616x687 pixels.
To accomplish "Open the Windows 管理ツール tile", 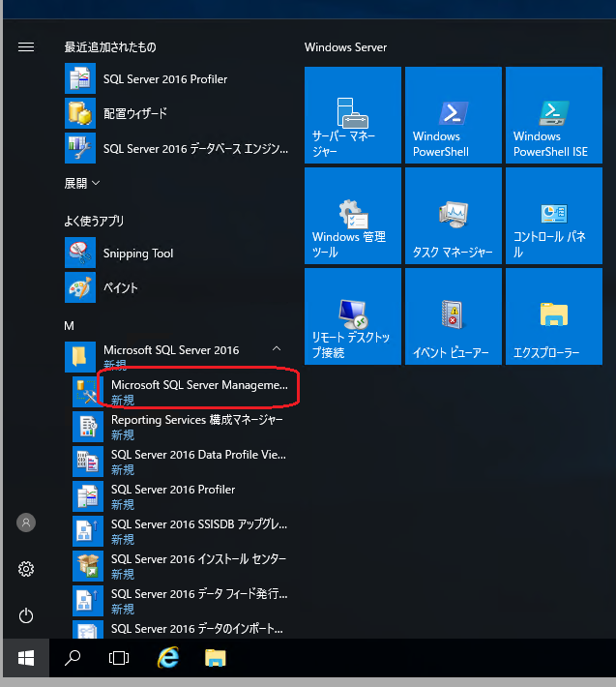I will point(353,216).
